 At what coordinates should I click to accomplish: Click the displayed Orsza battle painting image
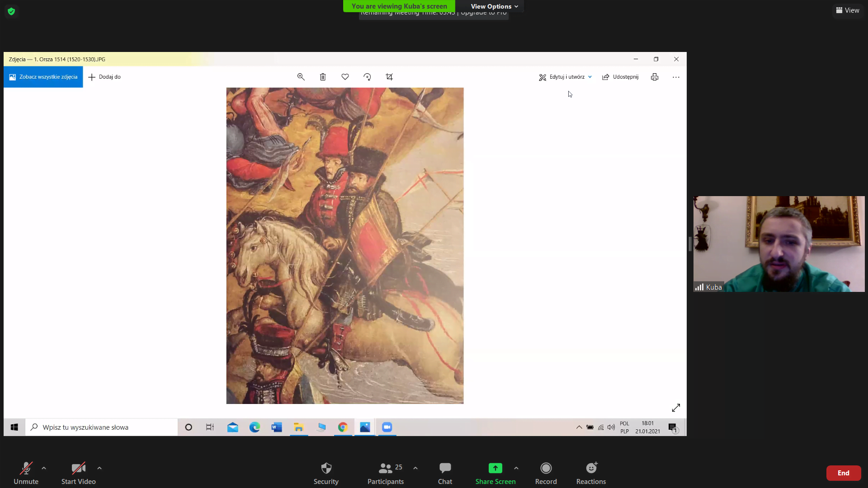coord(345,246)
